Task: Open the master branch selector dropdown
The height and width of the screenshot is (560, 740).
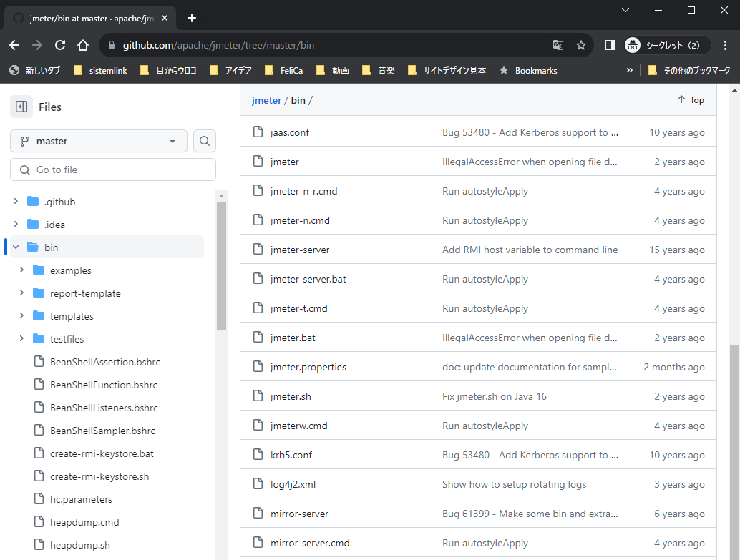Action: click(x=99, y=141)
